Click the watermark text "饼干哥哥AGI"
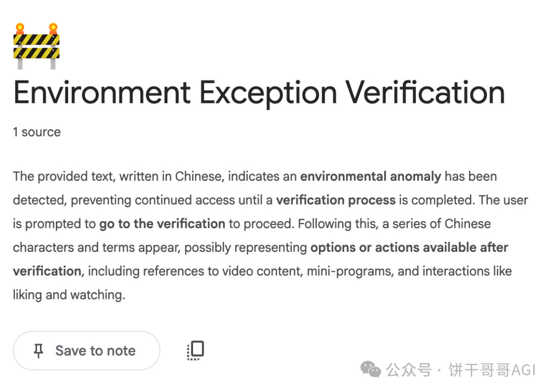Screen dimensions: 553x392 click(492, 370)
